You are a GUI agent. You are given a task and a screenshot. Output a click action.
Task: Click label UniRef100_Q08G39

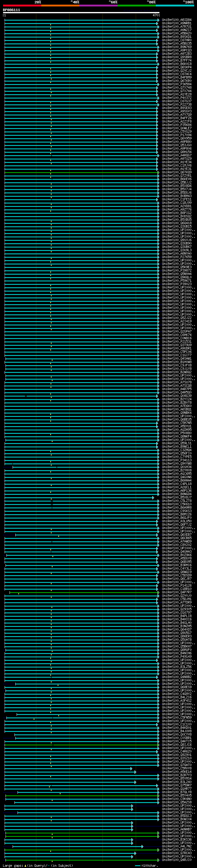click(177, 396)
